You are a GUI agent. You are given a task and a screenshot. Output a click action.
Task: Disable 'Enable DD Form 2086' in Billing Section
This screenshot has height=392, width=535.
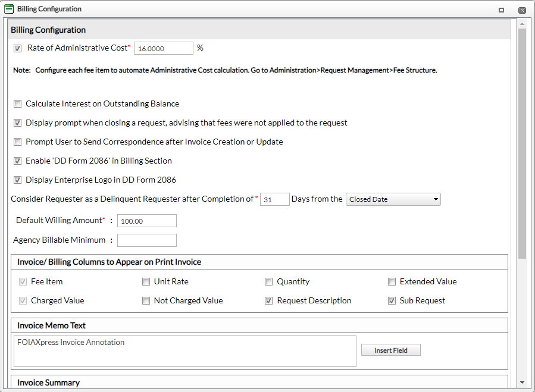[x=17, y=161]
